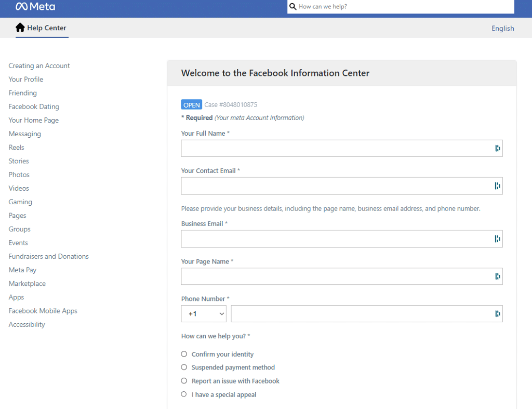Select Report an issue with Facebook option
The image size is (532, 409).
[184, 381]
